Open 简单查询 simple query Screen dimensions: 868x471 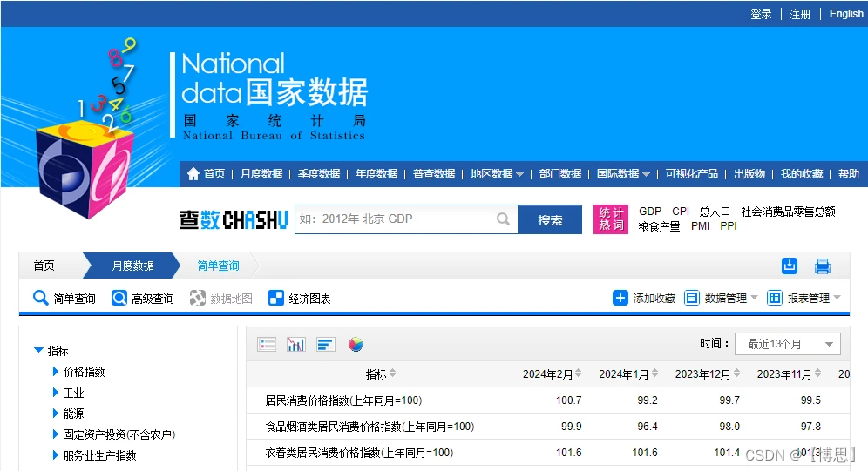64,298
